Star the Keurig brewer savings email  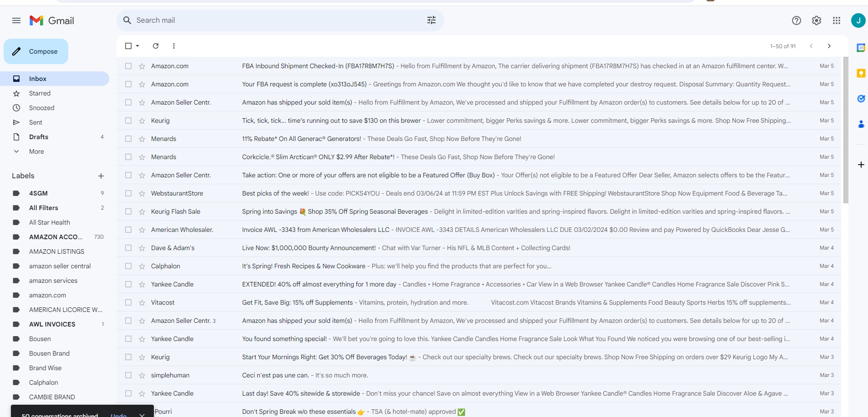[x=142, y=121]
